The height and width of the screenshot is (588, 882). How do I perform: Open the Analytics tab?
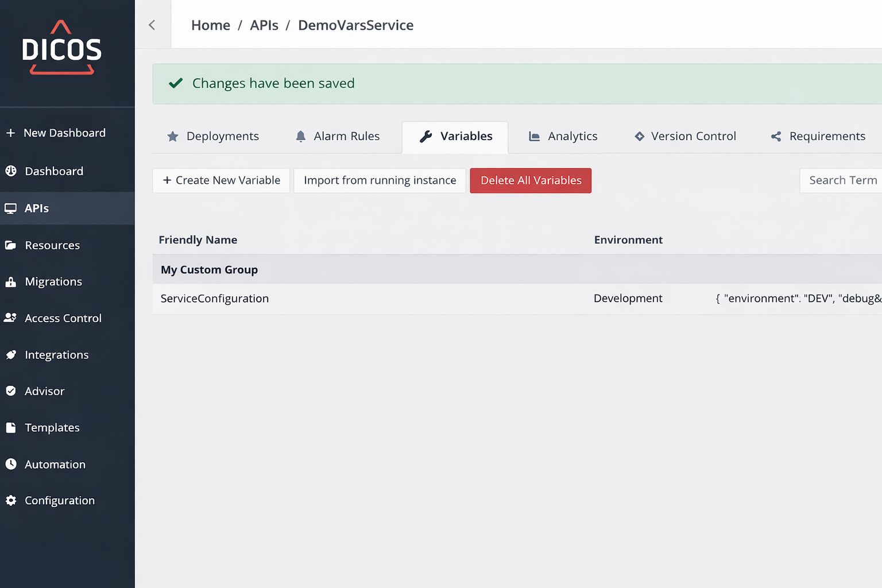[563, 137]
